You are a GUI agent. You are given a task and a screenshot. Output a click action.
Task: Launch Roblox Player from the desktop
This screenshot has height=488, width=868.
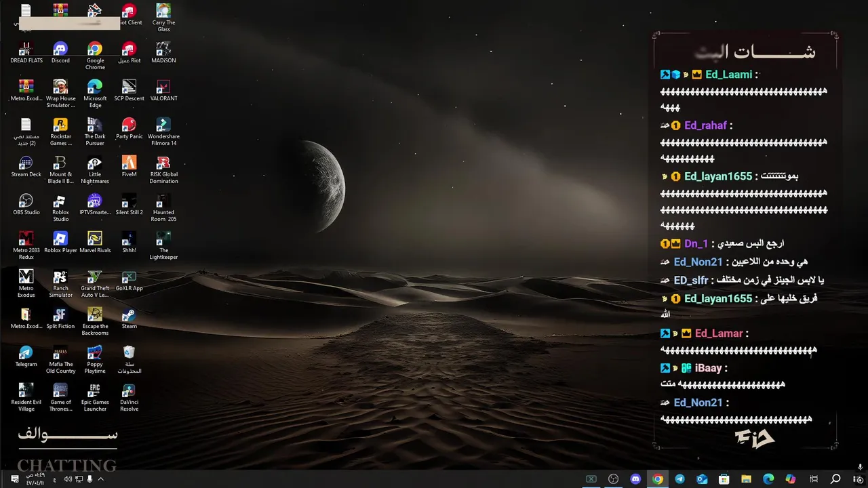(60, 242)
